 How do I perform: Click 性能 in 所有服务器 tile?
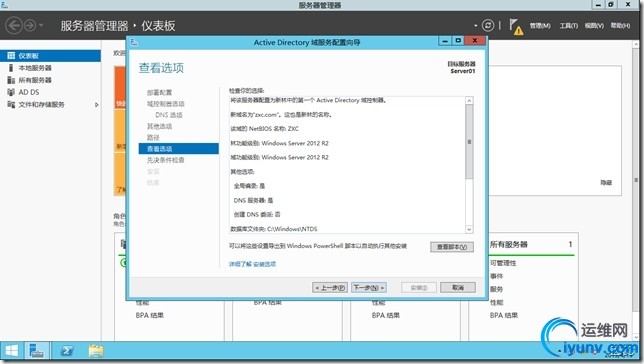[x=496, y=302]
